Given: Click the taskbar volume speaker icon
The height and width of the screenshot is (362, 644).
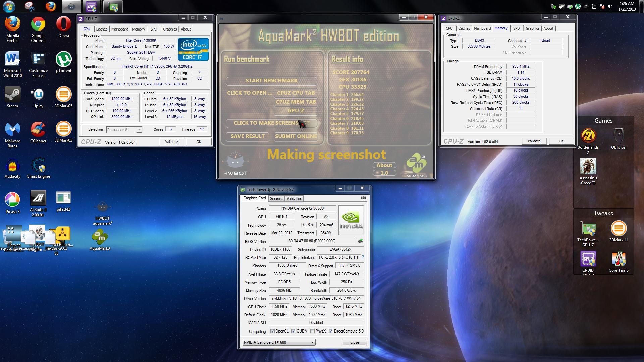Looking at the screenshot, I should [610, 6].
